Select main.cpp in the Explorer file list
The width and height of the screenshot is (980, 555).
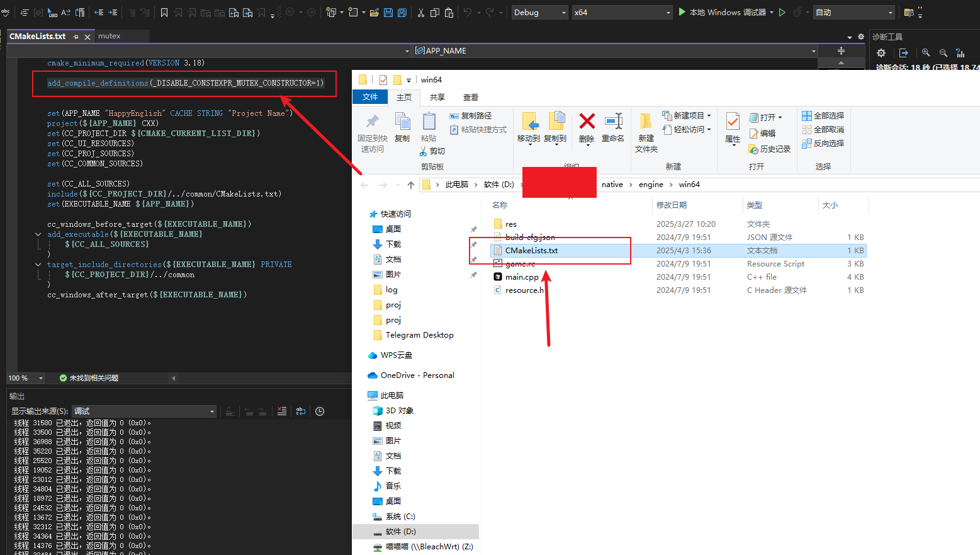522,277
